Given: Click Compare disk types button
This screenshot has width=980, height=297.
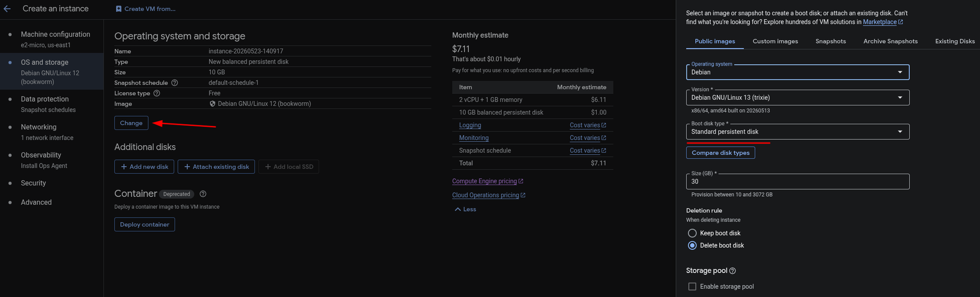Looking at the screenshot, I should [x=720, y=153].
